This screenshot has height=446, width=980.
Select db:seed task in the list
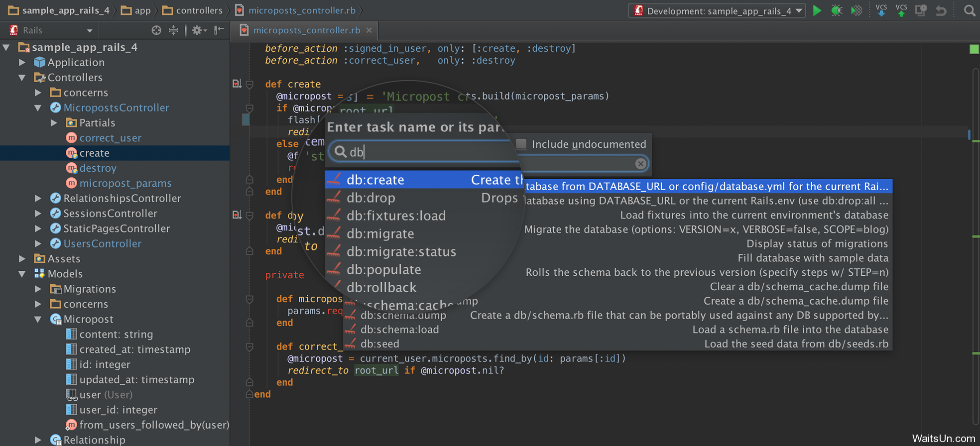pyautogui.click(x=379, y=344)
